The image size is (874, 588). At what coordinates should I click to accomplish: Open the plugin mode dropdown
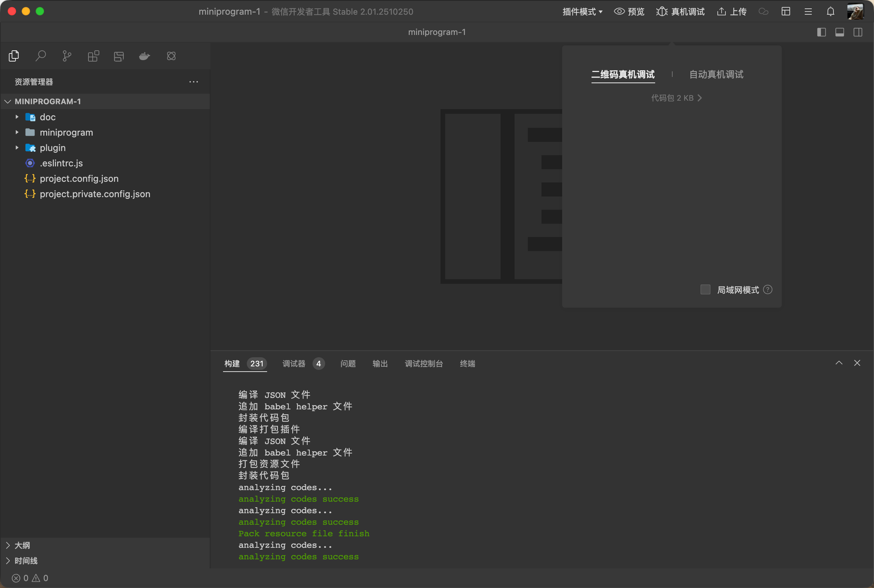pos(582,12)
